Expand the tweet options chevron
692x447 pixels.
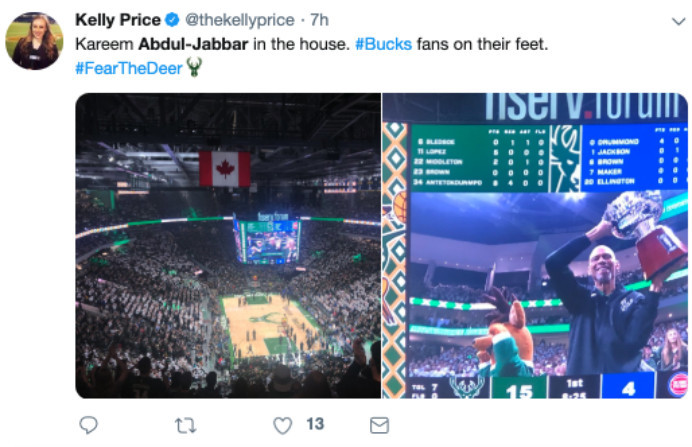tap(676, 20)
